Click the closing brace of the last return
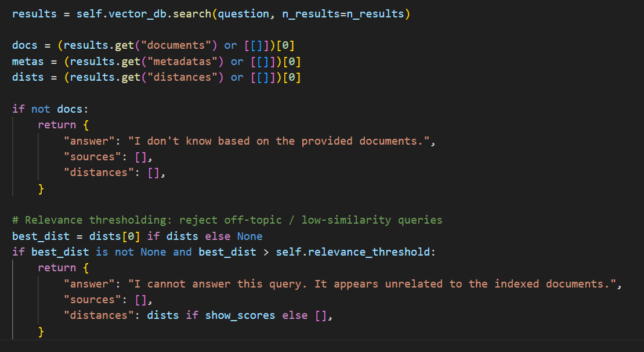Screen dimensions: 644x352 coord(41,331)
